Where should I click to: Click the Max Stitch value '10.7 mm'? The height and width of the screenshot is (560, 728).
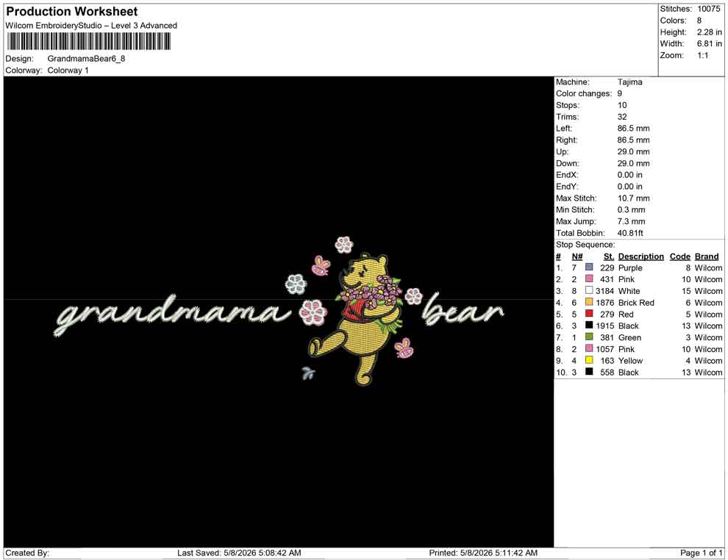633,198
